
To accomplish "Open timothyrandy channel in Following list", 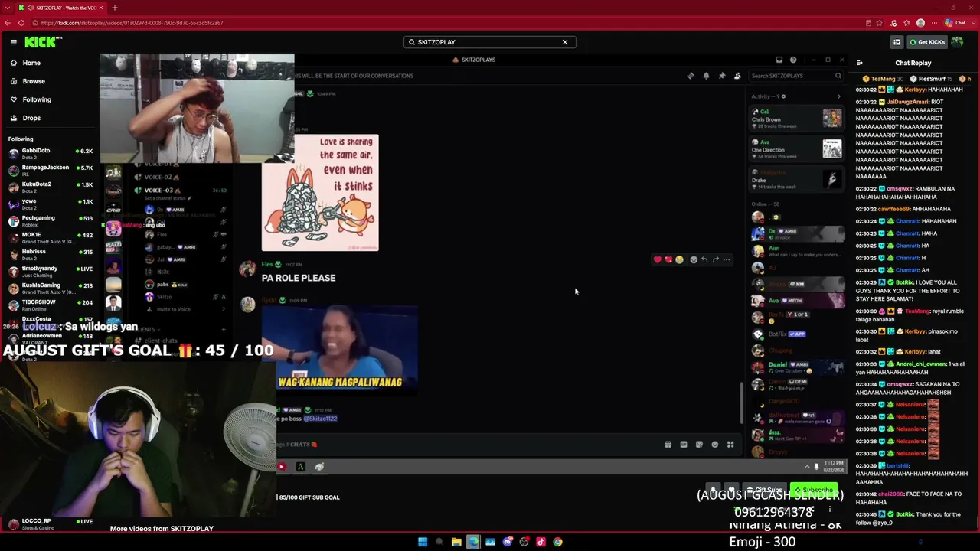I will coord(50,271).
